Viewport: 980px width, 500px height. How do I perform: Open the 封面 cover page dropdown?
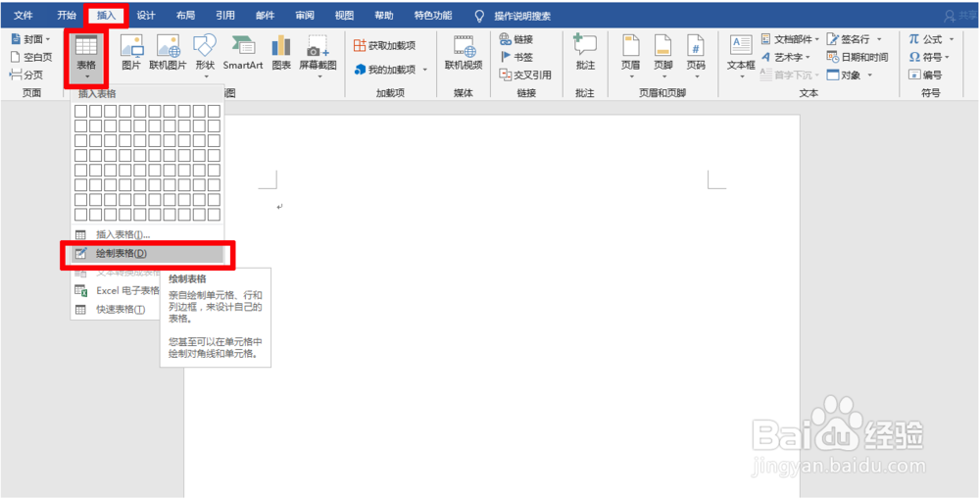click(30, 39)
